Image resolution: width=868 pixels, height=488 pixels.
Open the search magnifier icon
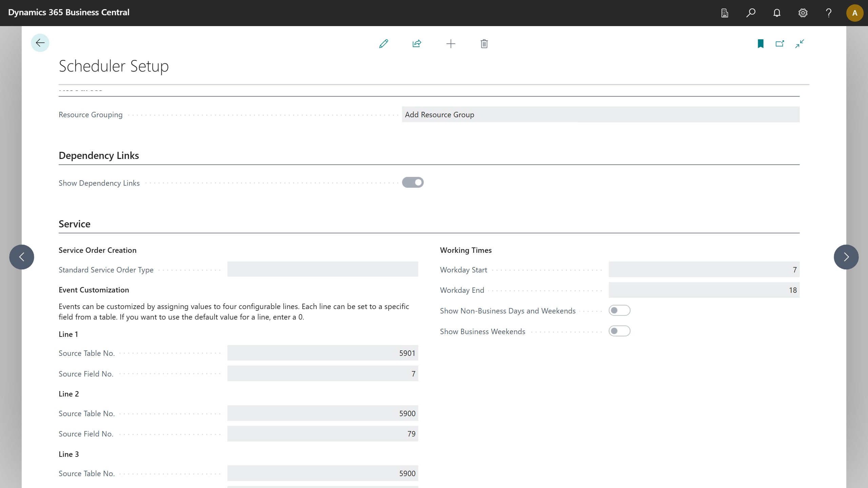pos(751,13)
